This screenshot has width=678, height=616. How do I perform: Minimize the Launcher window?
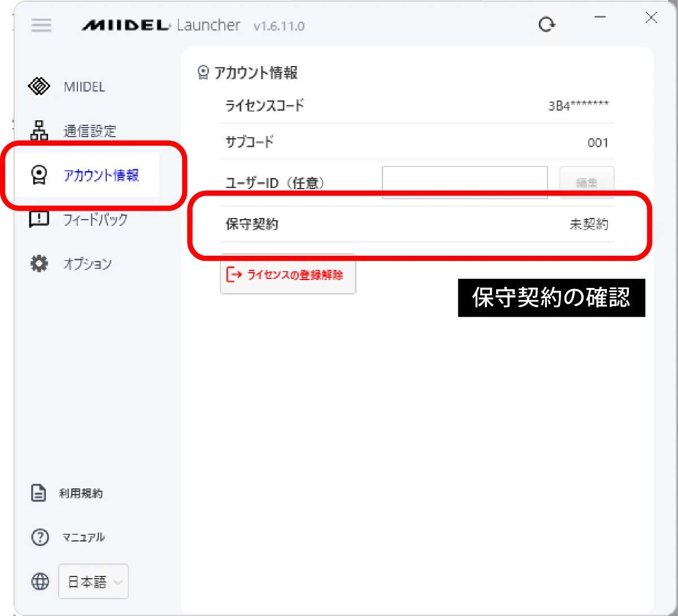(x=600, y=18)
